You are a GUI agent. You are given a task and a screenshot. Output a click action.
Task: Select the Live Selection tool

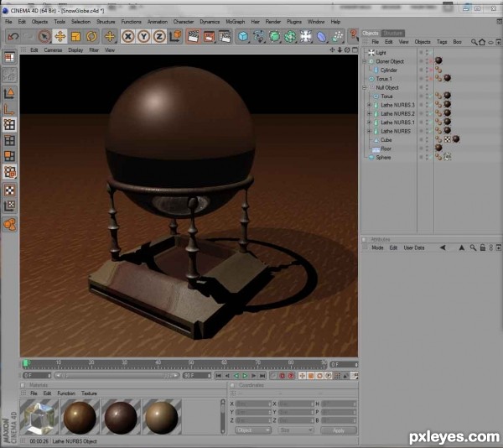click(44, 36)
